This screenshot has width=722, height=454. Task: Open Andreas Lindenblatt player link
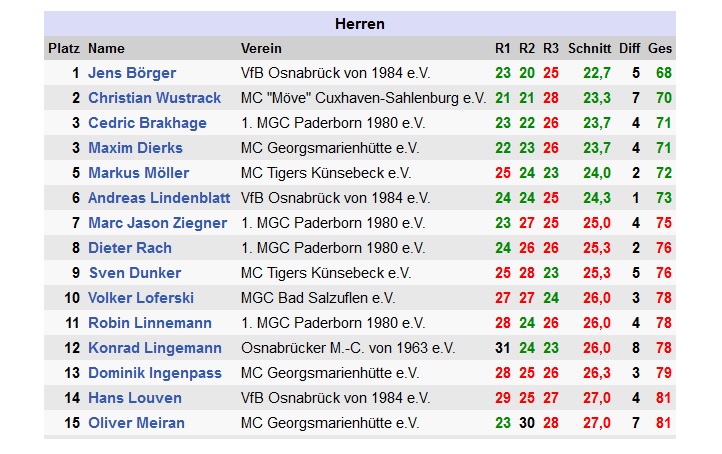tap(159, 198)
